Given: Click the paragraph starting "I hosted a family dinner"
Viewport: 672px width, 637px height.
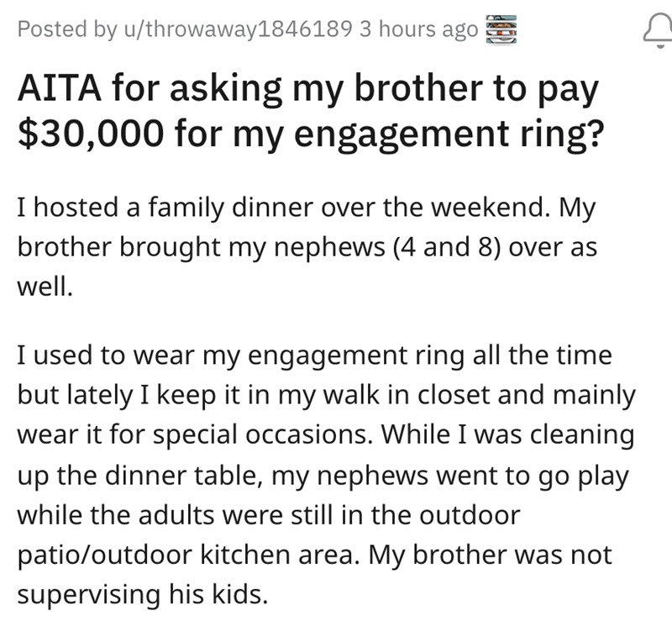Looking at the screenshot, I should [x=307, y=248].
